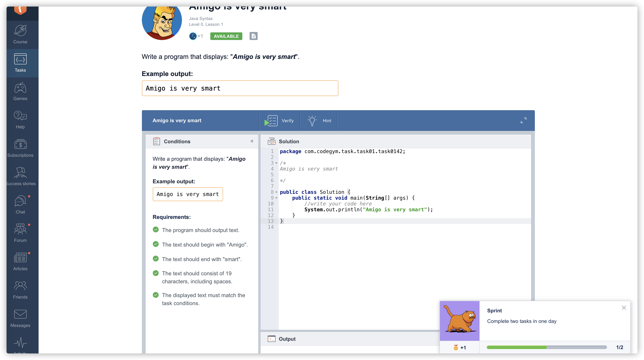Click check next to 'begin with Amigo'
Viewport: 644px width, 360px height.
pyautogui.click(x=156, y=244)
